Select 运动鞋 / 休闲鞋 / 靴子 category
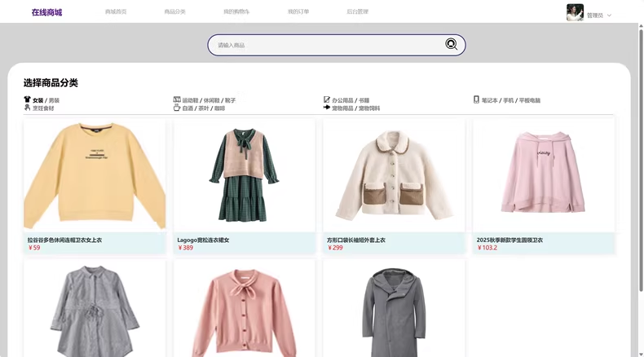The image size is (644, 357). click(x=209, y=100)
